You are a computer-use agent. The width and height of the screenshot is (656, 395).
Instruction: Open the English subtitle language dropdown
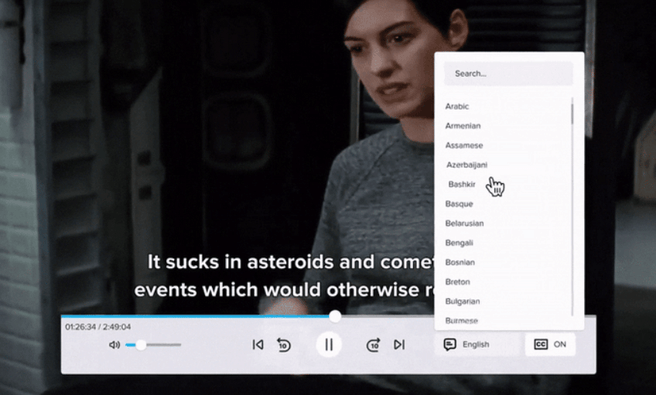point(477,344)
